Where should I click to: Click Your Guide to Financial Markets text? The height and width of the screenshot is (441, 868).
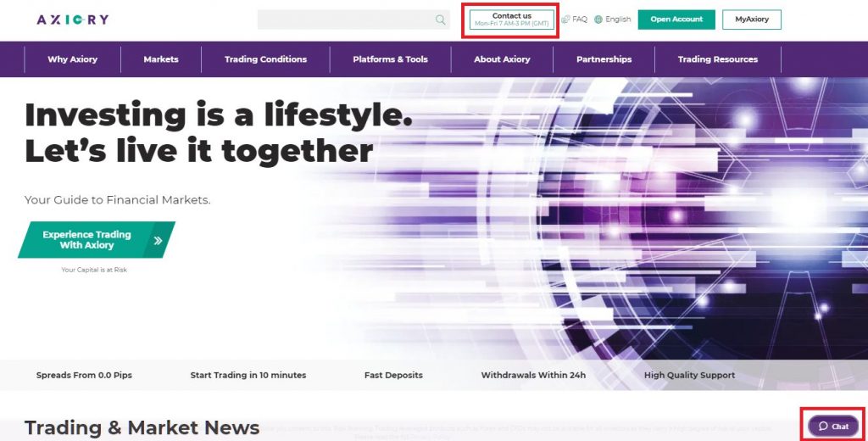click(117, 200)
